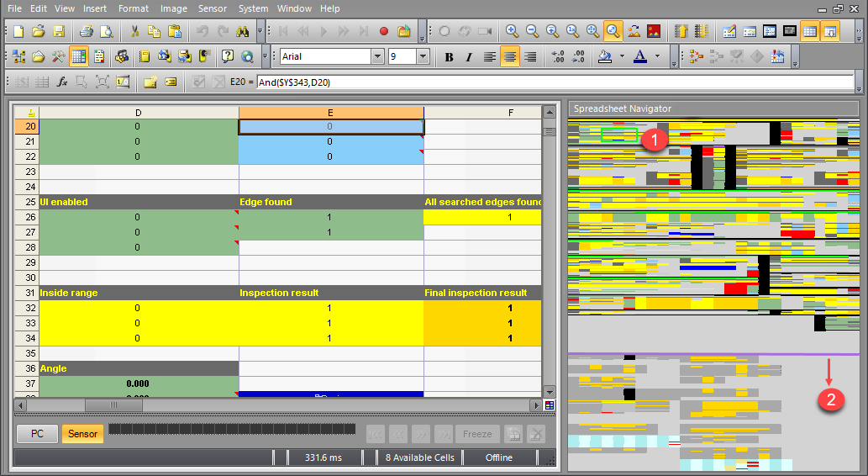Click the PC button
This screenshot has width=868, height=476.
pyautogui.click(x=37, y=434)
